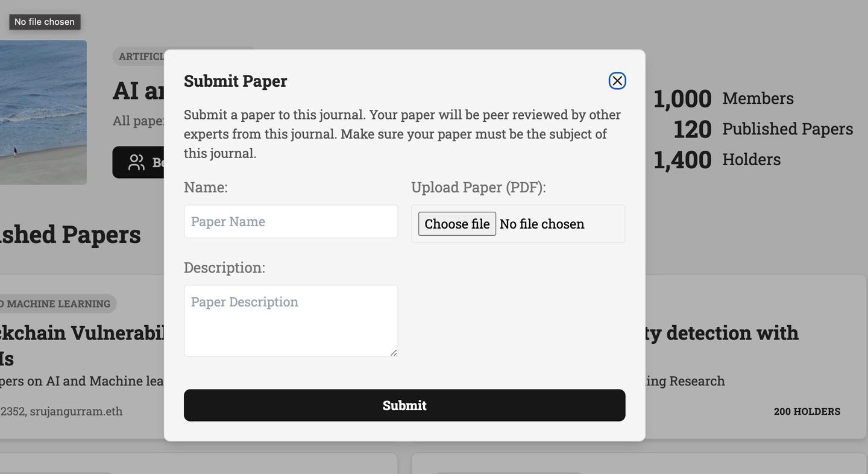This screenshot has height=474, width=868.
Task: Click the 'No file chosen' status text in dialog
Action: coord(542,224)
